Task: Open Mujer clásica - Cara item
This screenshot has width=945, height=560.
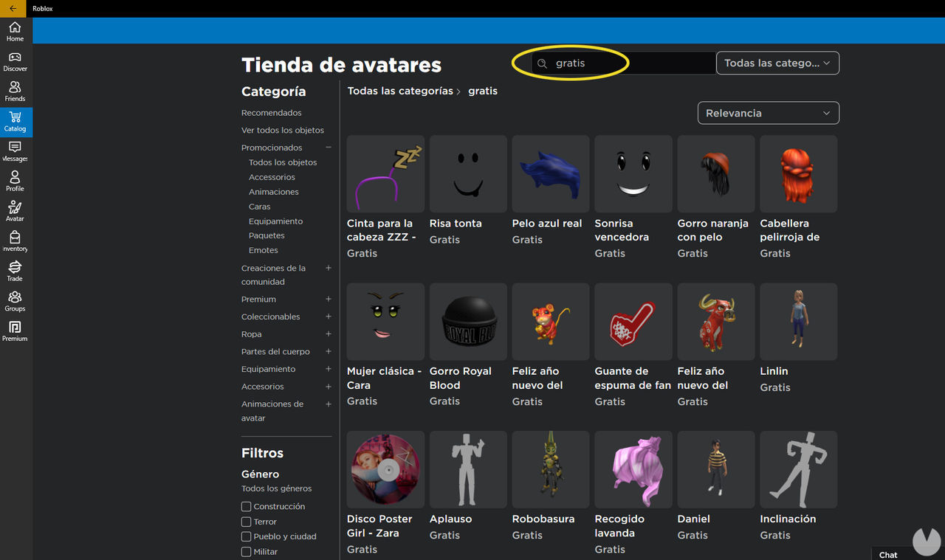Action: 385,345
